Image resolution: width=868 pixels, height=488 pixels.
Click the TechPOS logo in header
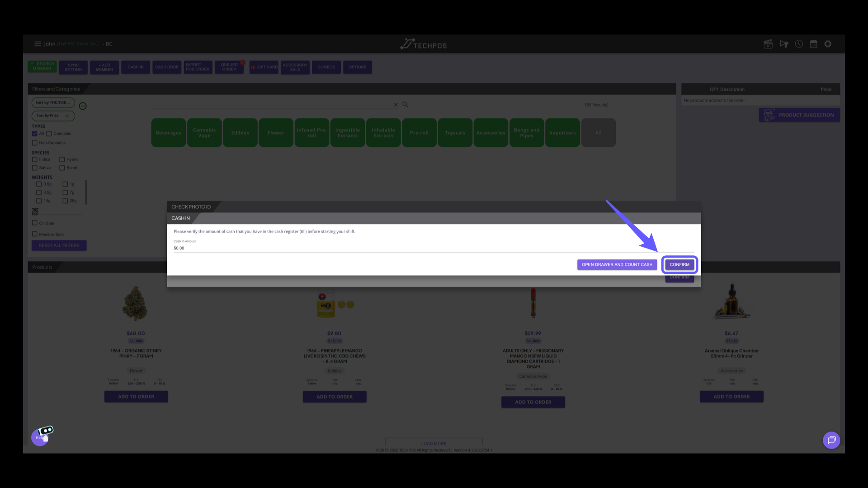[424, 44]
